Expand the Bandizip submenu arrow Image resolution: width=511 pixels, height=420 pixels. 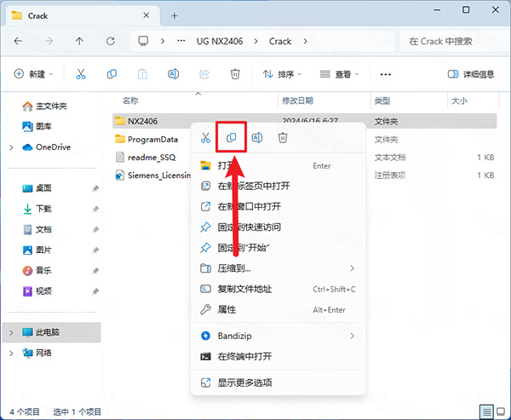click(352, 336)
